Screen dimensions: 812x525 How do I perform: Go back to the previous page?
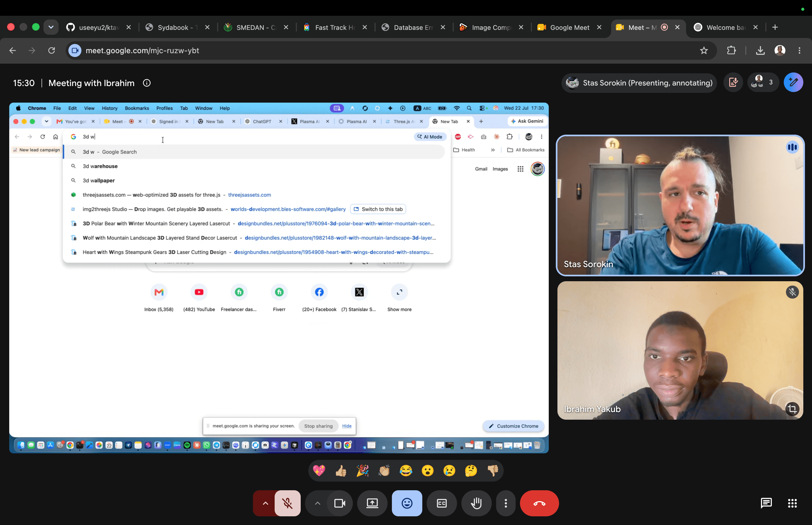pyautogui.click(x=12, y=50)
